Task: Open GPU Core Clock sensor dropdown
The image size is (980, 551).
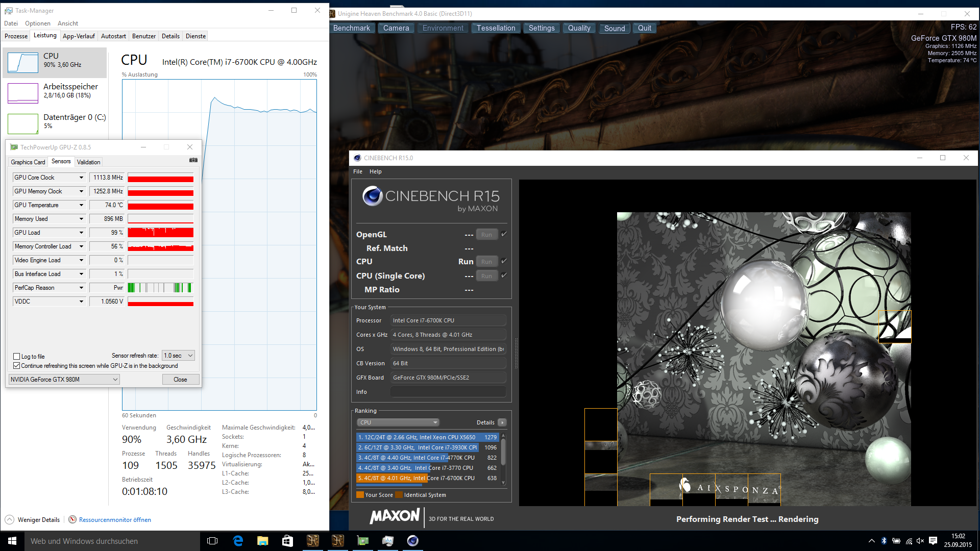Action: click(x=81, y=178)
